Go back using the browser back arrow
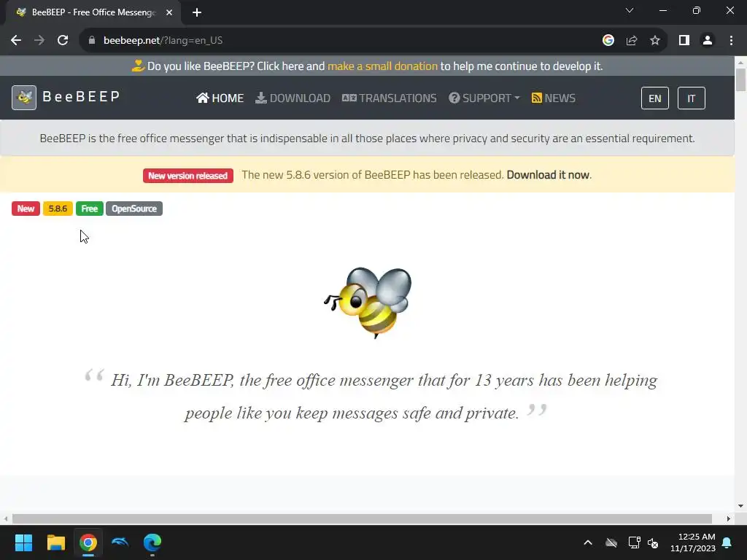Screen dimensions: 747x560 16,41
